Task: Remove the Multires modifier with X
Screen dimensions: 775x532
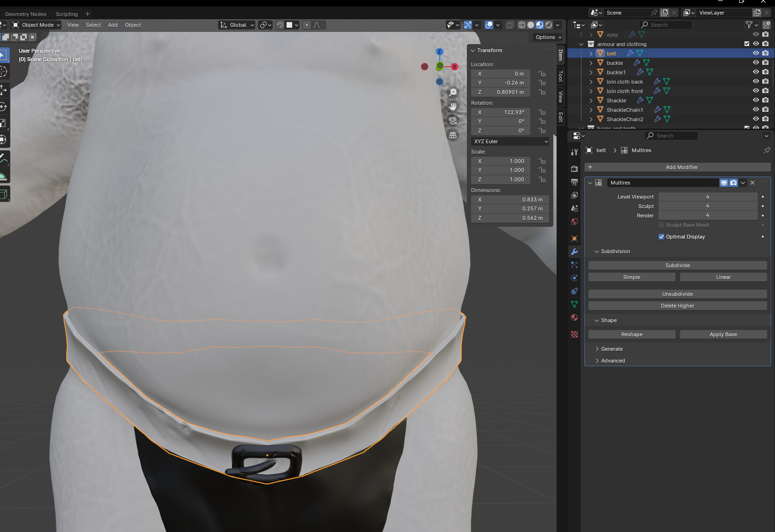Action: click(752, 183)
